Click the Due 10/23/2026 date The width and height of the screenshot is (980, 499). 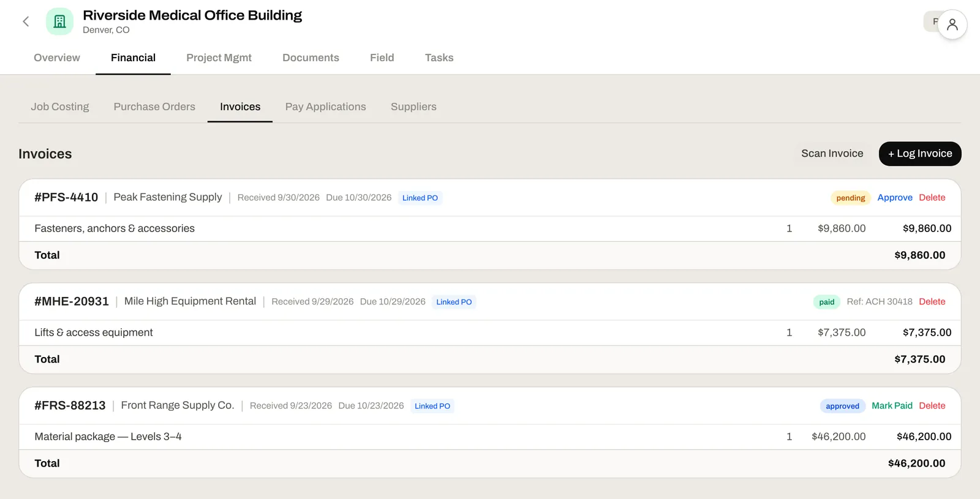coord(371,406)
